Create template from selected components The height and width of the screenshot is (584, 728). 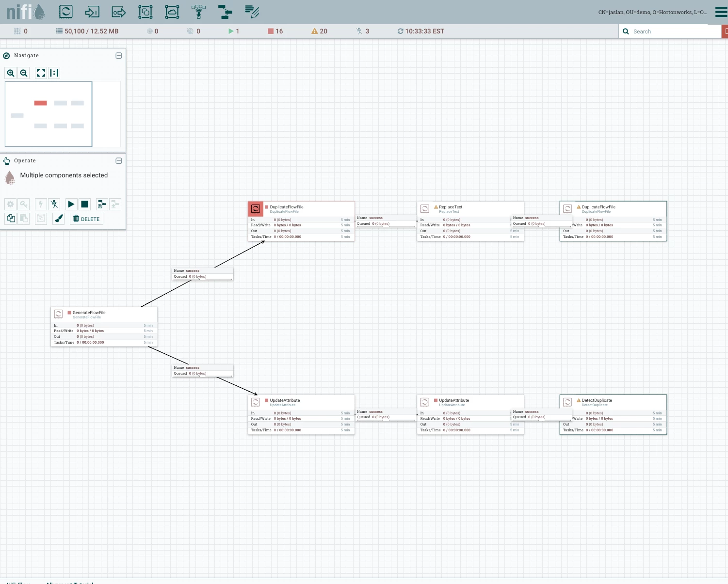click(102, 205)
